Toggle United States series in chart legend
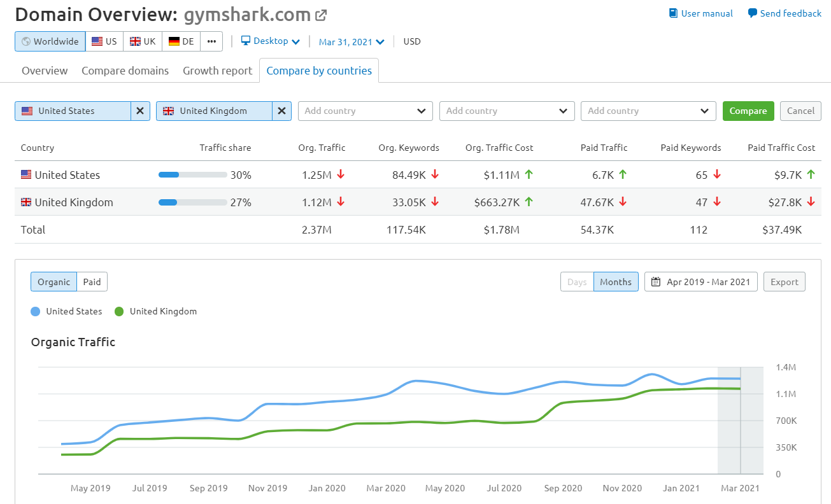This screenshot has height=504, width=831. click(x=66, y=311)
